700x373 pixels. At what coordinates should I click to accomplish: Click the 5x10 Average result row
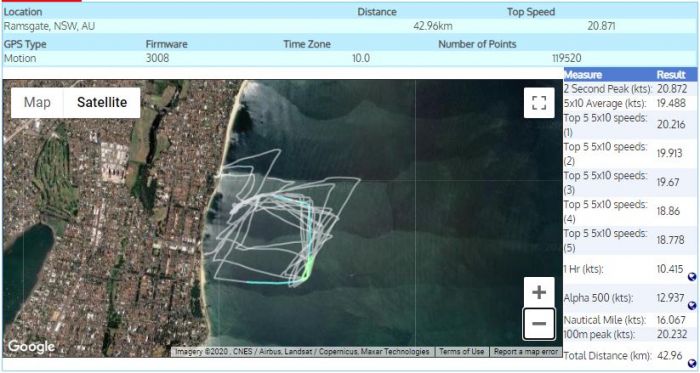(630, 103)
